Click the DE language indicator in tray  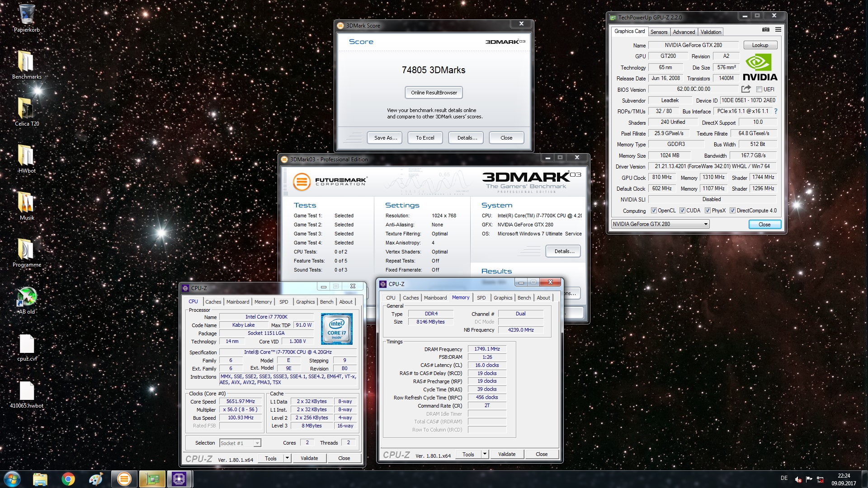pyautogui.click(x=784, y=478)
